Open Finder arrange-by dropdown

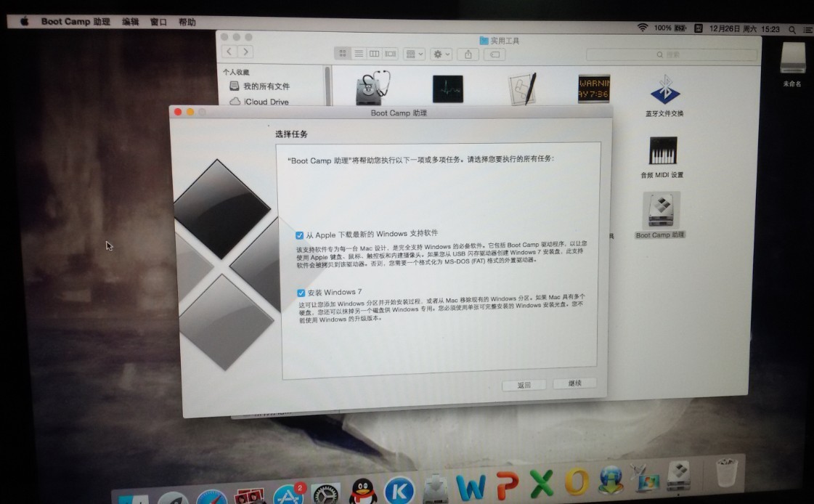pyautogui.click(x=415, y=54)
